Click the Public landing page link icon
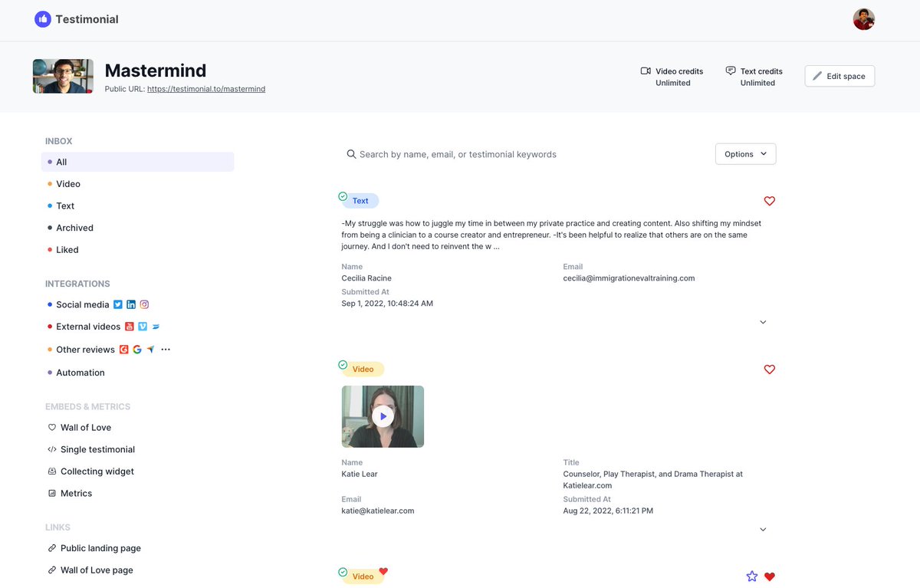The height and width of the screenshot is (588, 920). [52, 548]
